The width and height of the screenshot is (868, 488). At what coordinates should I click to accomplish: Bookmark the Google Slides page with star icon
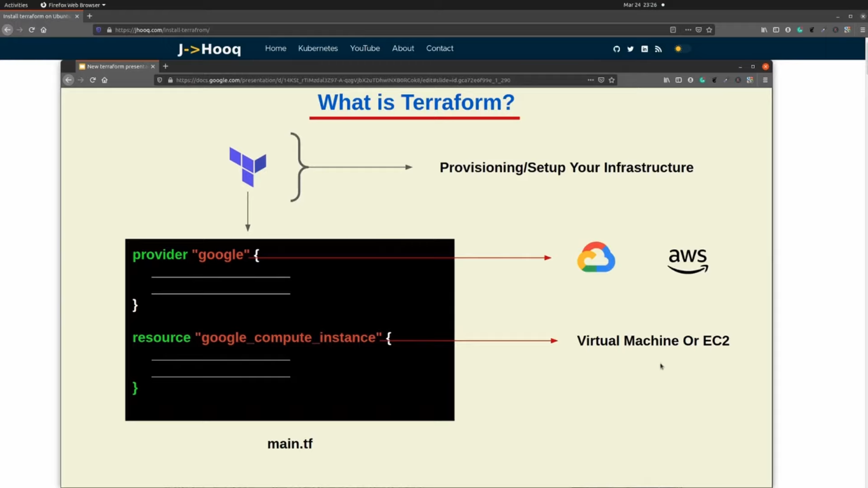click(612, 80)
